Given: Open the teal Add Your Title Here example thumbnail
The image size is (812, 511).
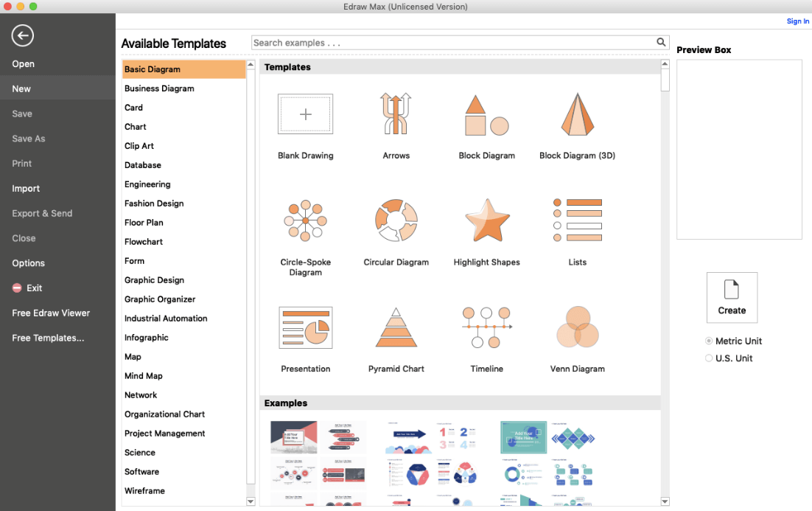Looking at the screenshot, I should click(x=524, y=437).
